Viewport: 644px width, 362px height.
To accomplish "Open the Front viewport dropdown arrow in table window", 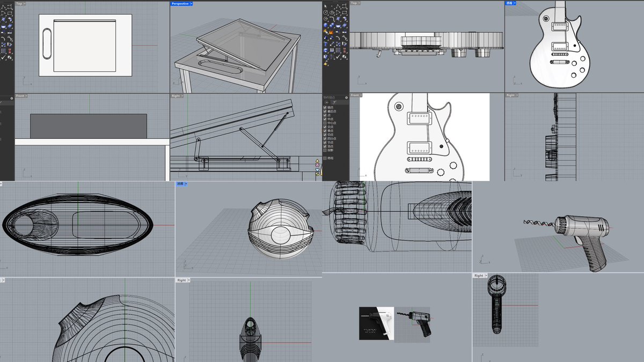I will 27,95.
